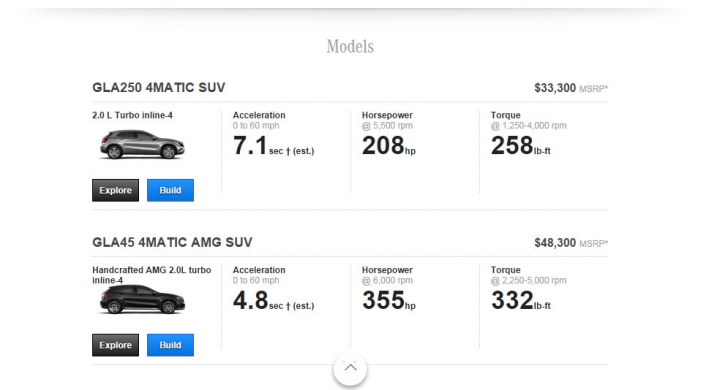720x390 pixels.
Task: Select the 208 hp horsepower value
Action: [388, 146]
